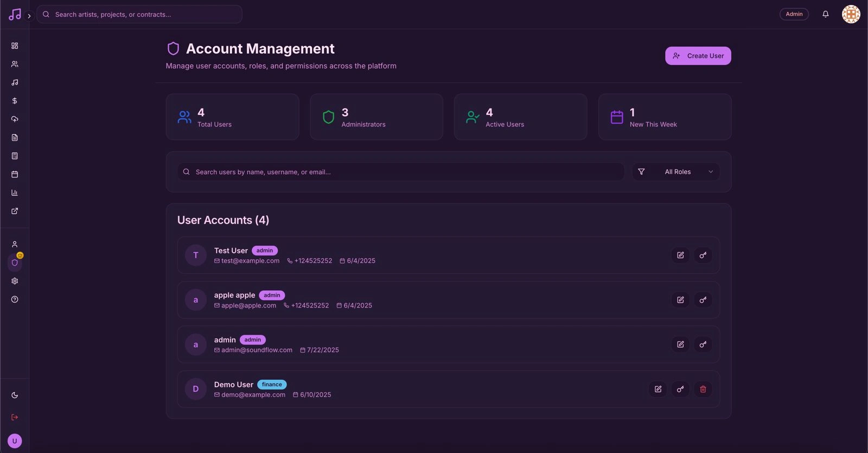Open the document contracts icon in sidebar
Image resolution: width=868 pixels, height=453 pixels.
15,137
